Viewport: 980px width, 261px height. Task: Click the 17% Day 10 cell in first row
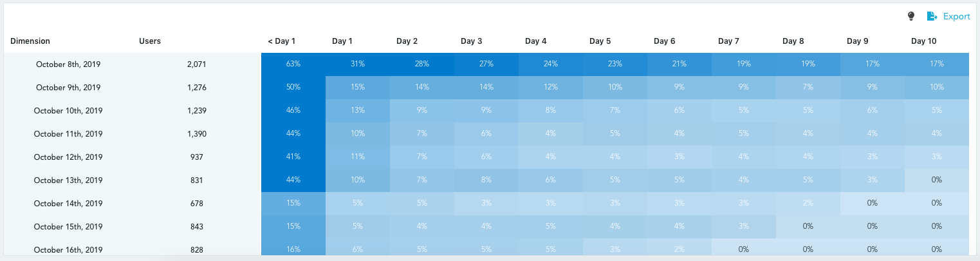click(x=937, y=64)
